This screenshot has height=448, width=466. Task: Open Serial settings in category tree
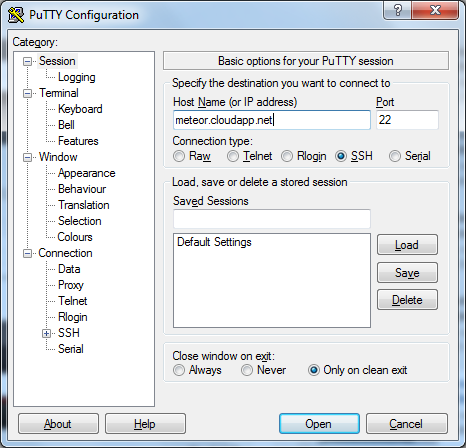(71, 349)
